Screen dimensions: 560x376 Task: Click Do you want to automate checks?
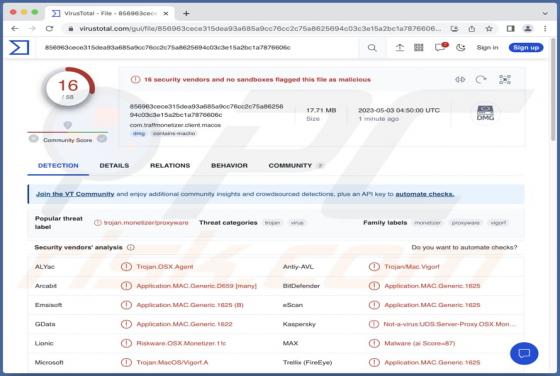(464, 247)
